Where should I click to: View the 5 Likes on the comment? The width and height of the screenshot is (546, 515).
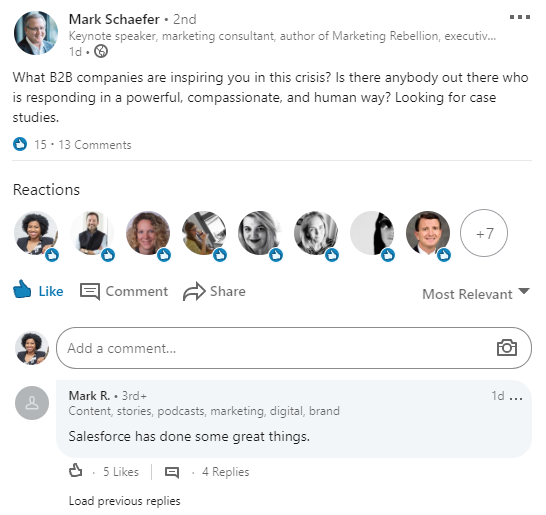pos(120,472)
